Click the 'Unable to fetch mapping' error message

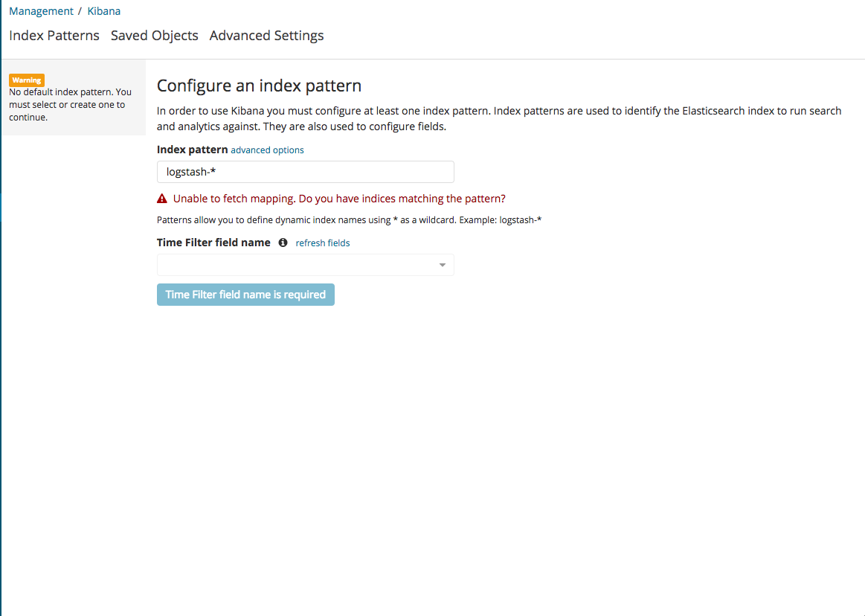(339, 199)
